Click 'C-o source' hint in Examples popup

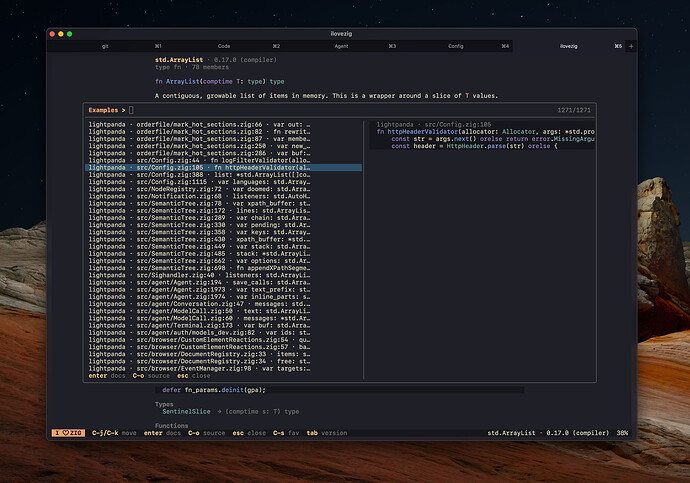tap(151, 376)
